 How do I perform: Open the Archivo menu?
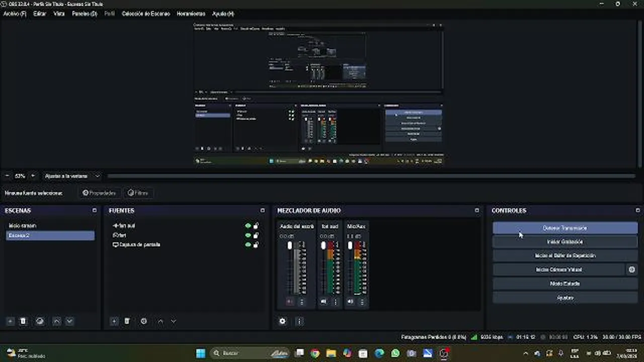(15, 14)
